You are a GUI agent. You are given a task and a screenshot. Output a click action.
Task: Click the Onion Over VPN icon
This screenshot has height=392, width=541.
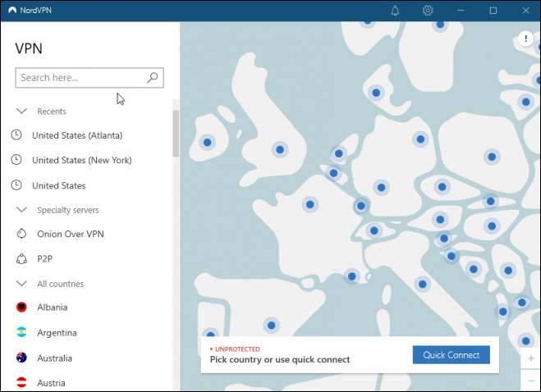[x=21, y=235]
